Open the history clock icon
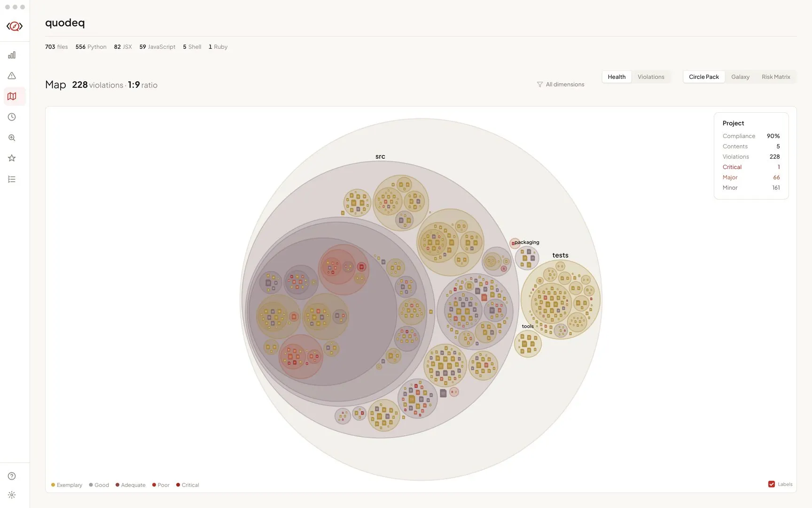The width and height of the screenshot is (812, 508). (x=12, y=117)
